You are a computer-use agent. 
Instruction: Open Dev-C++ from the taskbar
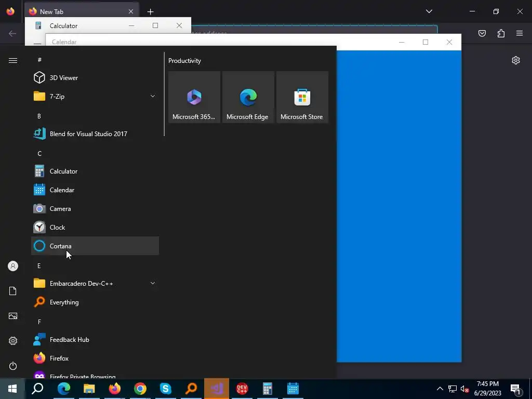coord(242,389)
